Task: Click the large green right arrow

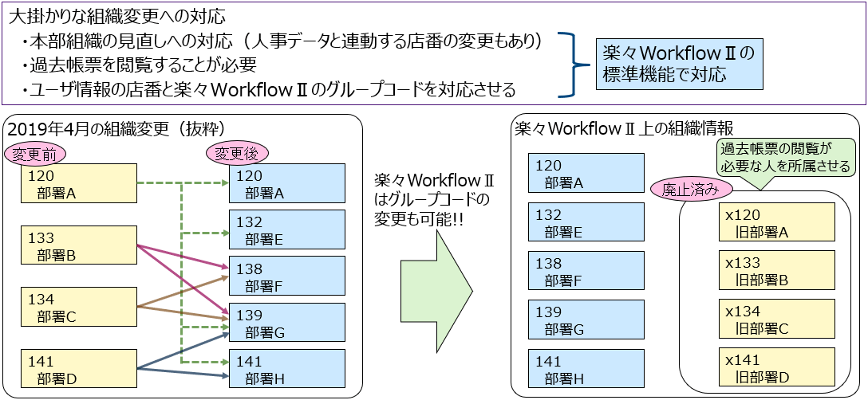Action: [x=436, y=291]
